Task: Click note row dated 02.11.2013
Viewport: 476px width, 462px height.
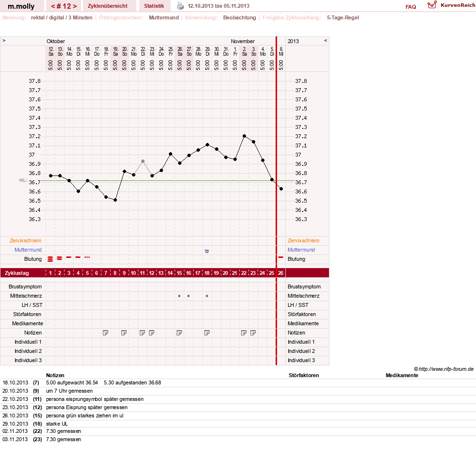Action: [238, 431]
